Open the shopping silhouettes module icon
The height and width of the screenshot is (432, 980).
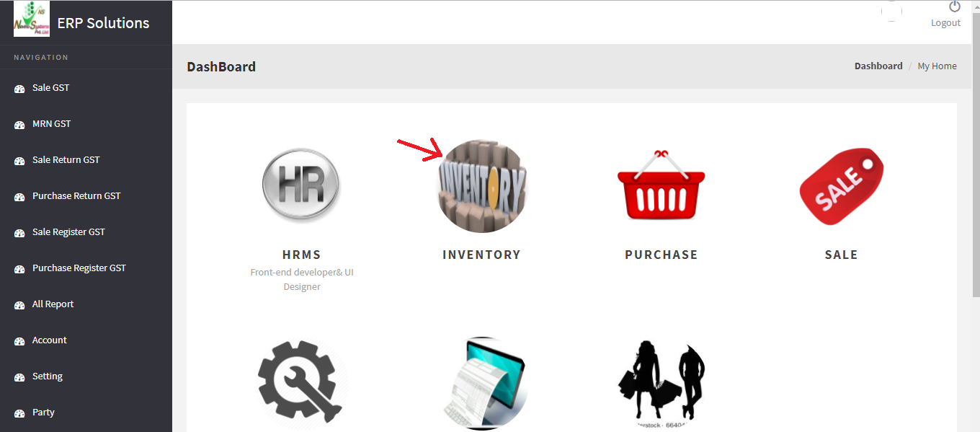tap(661, 384)
